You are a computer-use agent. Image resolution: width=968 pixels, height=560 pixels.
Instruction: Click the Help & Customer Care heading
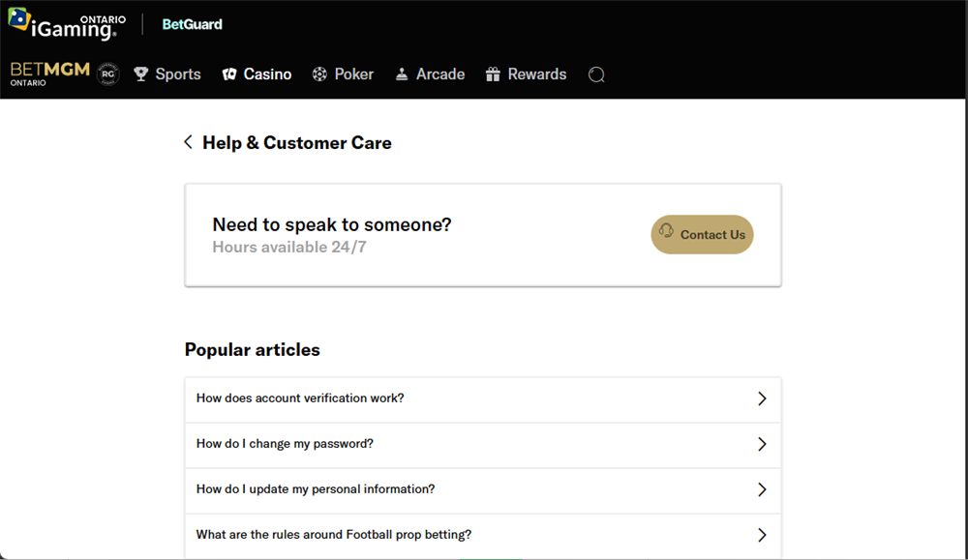pyautogui.click(x=297, y=142)
